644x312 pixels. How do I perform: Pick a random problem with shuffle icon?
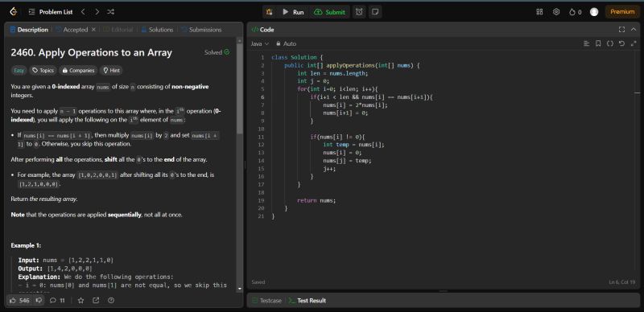tap(110, 12)
